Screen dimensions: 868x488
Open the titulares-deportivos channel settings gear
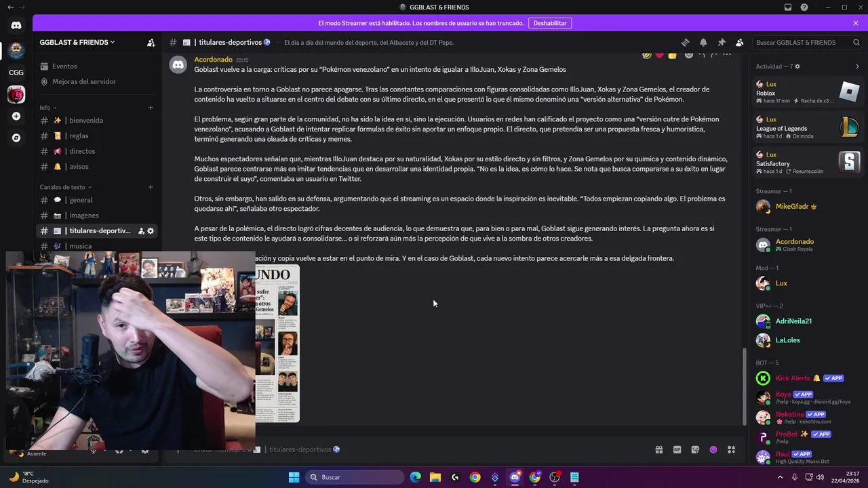pyautogui.click(x=151, y=231)
